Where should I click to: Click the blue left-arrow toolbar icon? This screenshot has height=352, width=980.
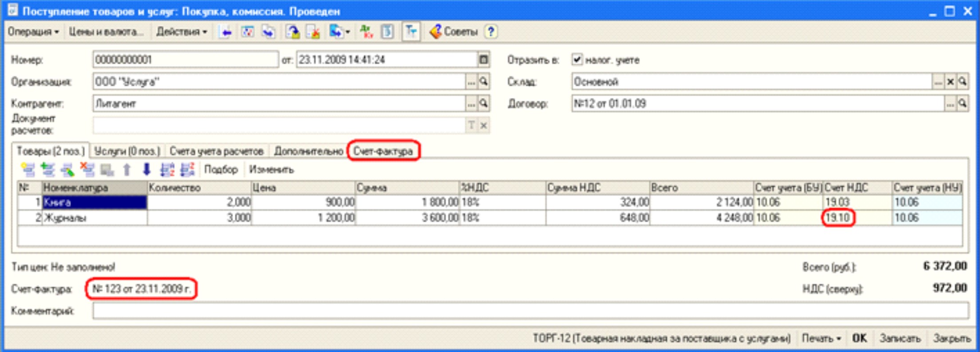coord(226,32)
